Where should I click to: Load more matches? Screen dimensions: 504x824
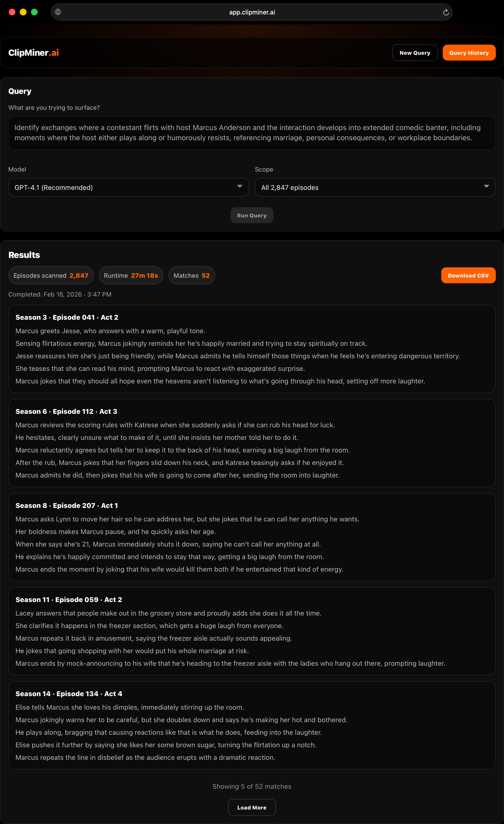click(x=252, y=807)
